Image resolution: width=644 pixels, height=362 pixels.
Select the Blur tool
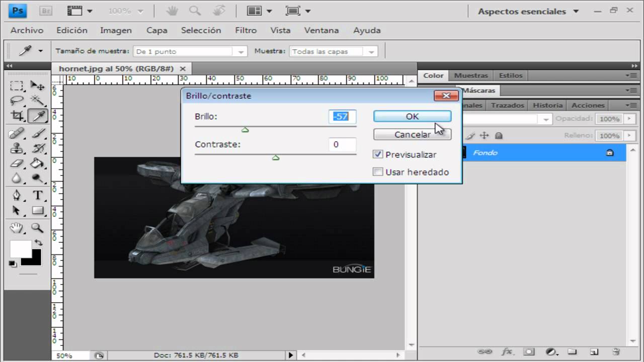17,178
